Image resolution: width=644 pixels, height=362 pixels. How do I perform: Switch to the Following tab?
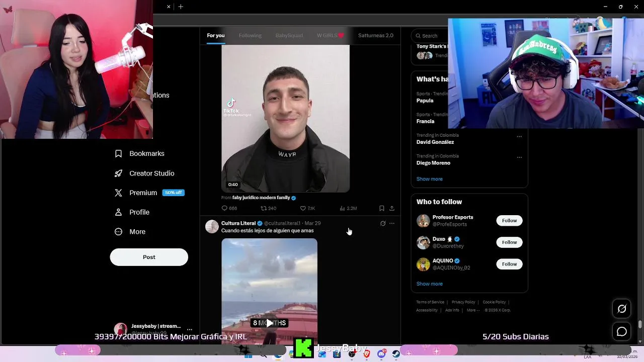pos(250,36)
